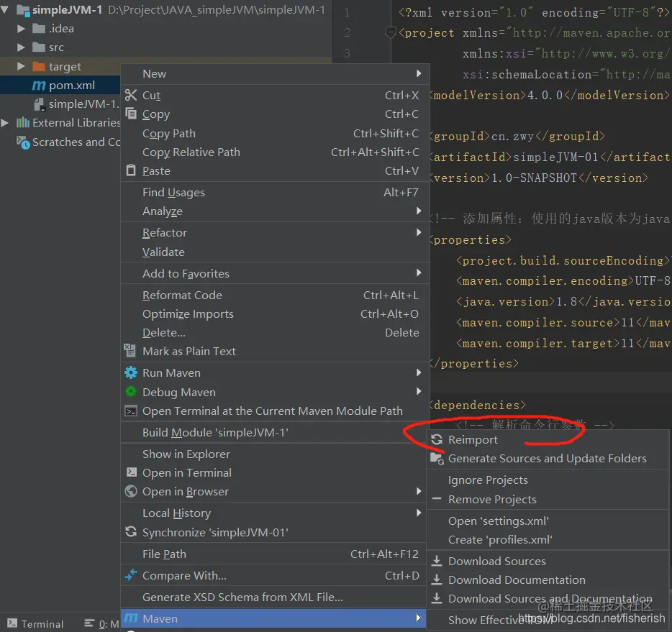
Task: Collapse the simpleJVM-1 project root
Action: (5, 9)
